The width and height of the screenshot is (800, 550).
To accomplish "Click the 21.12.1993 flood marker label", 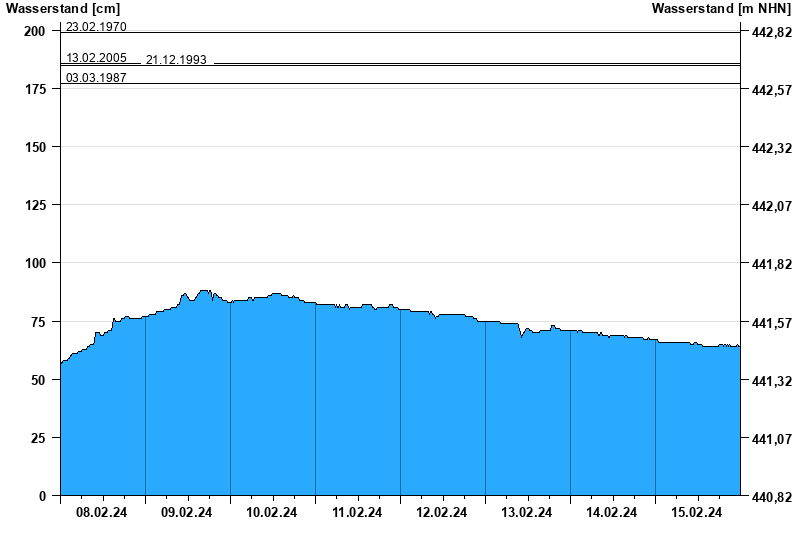I will pyautogui.click(x=176, y=60).
